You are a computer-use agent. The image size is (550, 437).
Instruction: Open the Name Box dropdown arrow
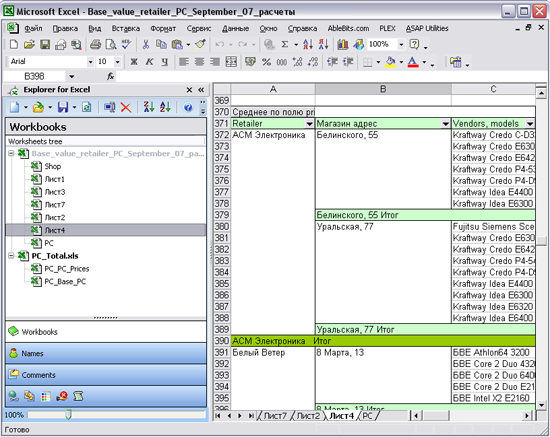coord(72,76)
